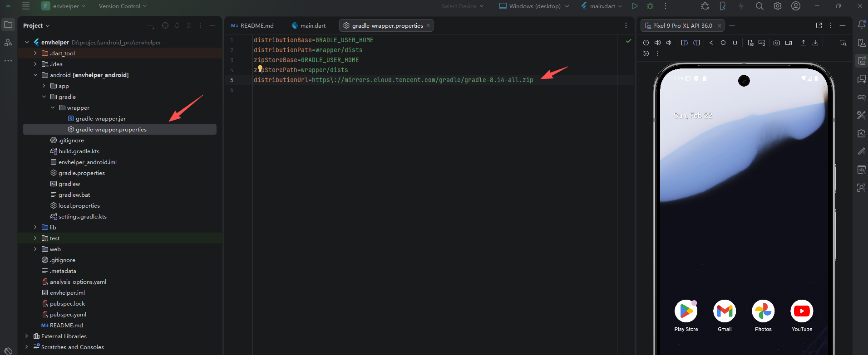Click the green inspection checkmark in editor
Viewport: 868px width, 355px height.
tap(628, 41)
